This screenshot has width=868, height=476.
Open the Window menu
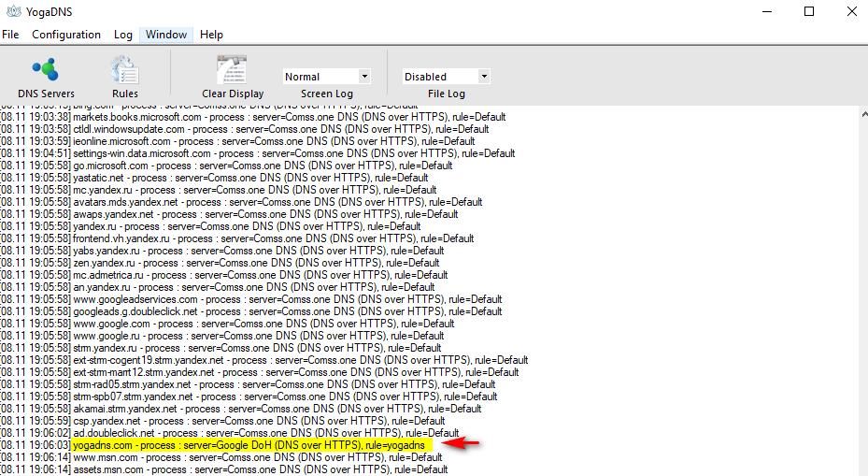point(166,35)
